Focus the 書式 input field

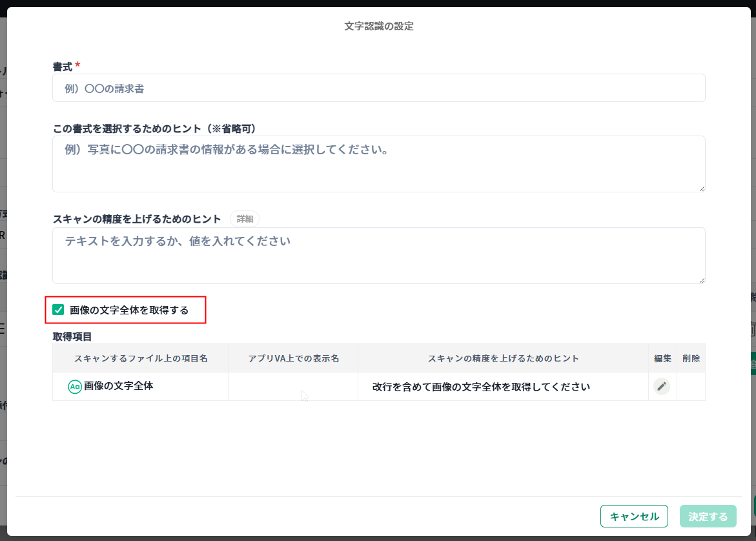[x=378, y=88]
